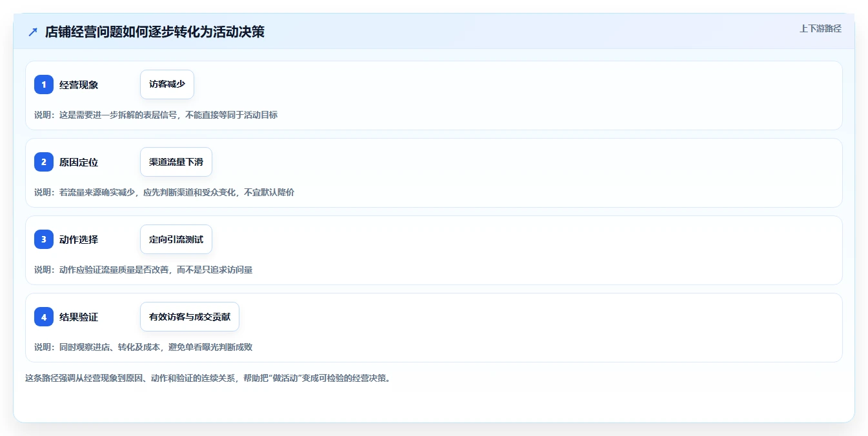The width and height of the screenshot is (868, 436).
Task: Select the 渠道流量下滑 chip
Action: 176,162
